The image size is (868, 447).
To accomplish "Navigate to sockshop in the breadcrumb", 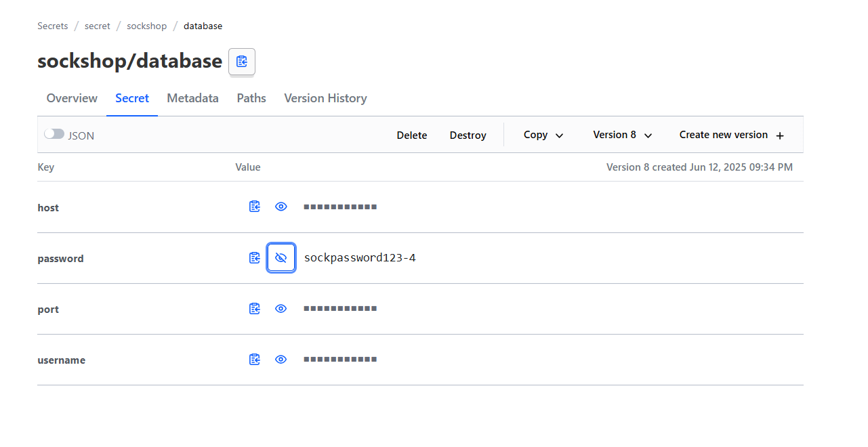I will click(x=146, y=26).
